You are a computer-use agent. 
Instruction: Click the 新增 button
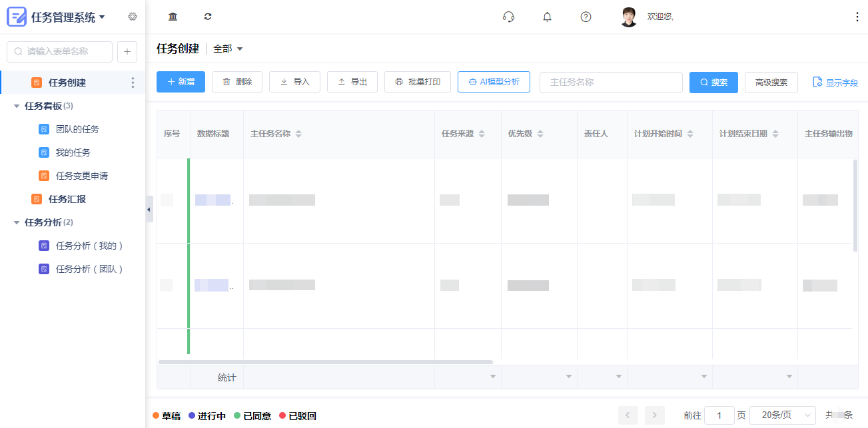pos(181,82)
